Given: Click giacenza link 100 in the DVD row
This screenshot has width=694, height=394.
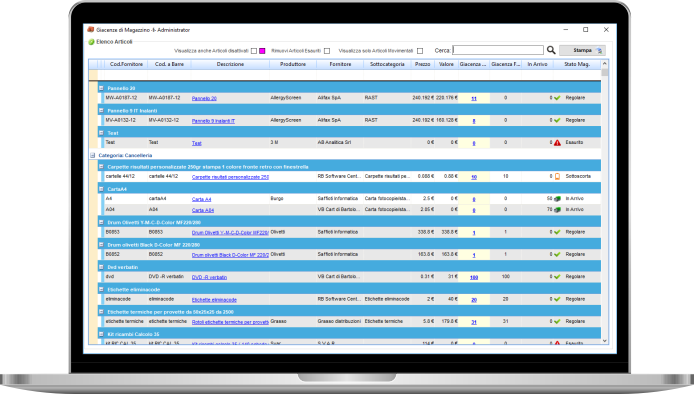Looking at the screenshot, I should 474,277.
